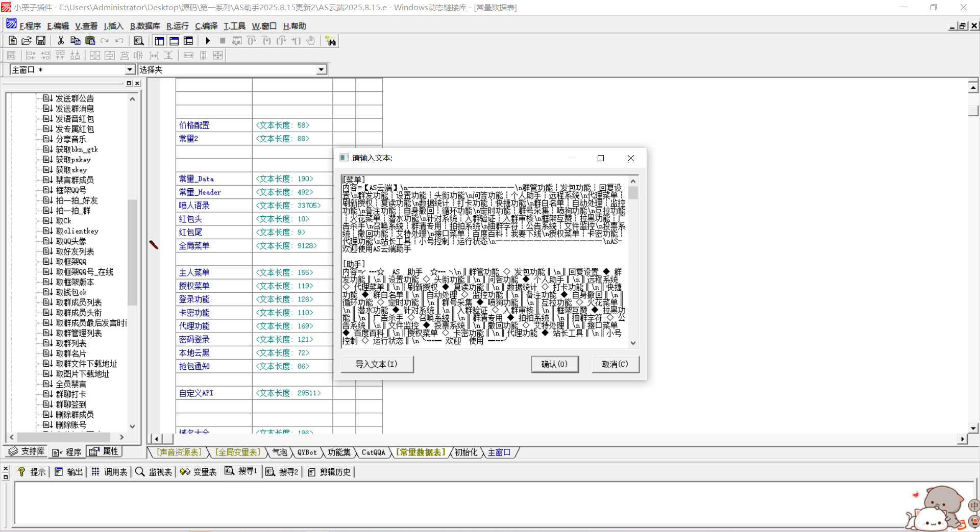This screenshot has width=980, height=532.
Task: Click the binoculars help search icon
Action: 331,41
